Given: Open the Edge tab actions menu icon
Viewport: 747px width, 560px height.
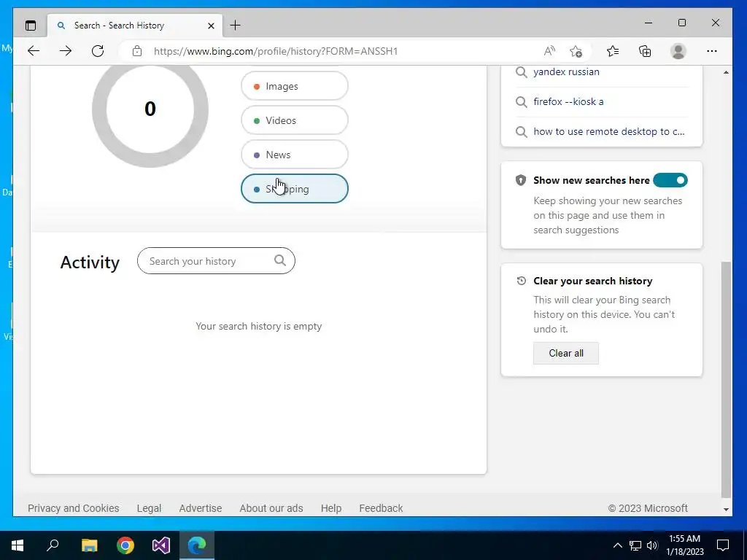Looking at the screenshot, I should [31, 26].
